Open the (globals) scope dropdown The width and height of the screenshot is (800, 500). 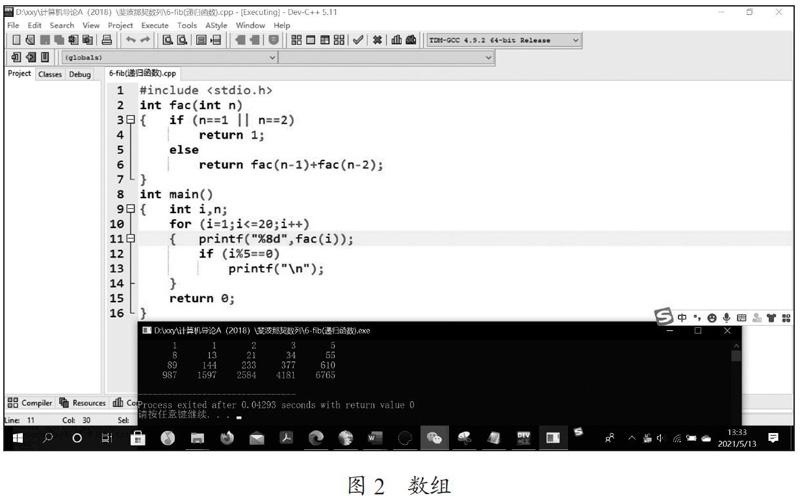(x=169, y=58)
